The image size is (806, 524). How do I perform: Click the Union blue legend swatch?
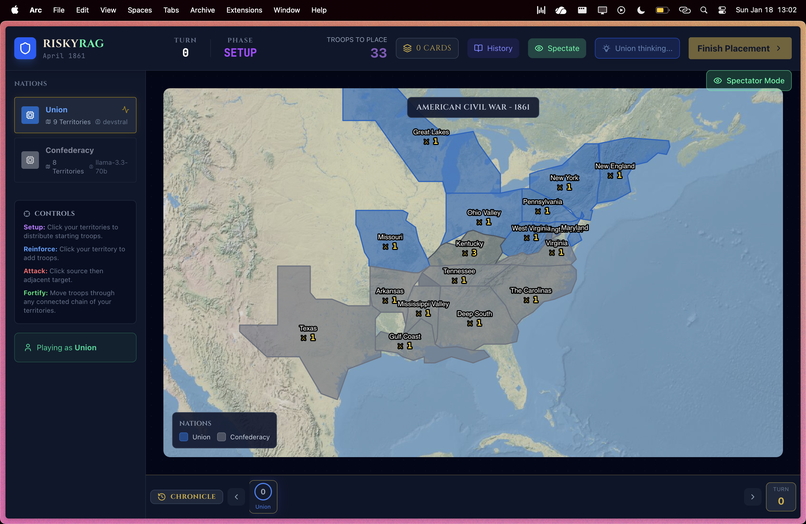[x=184, y=437]
